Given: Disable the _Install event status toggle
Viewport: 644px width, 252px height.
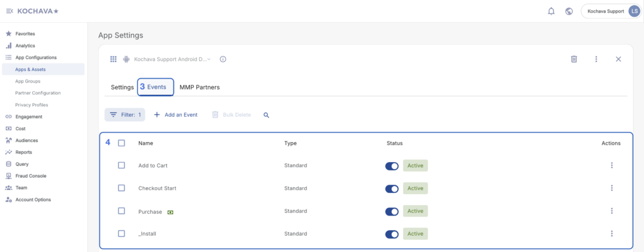Looking at the screenshot, I should point(392,234).
